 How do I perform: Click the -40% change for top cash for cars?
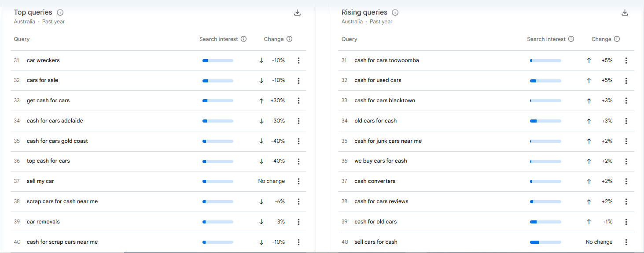[x=278, y=161]
